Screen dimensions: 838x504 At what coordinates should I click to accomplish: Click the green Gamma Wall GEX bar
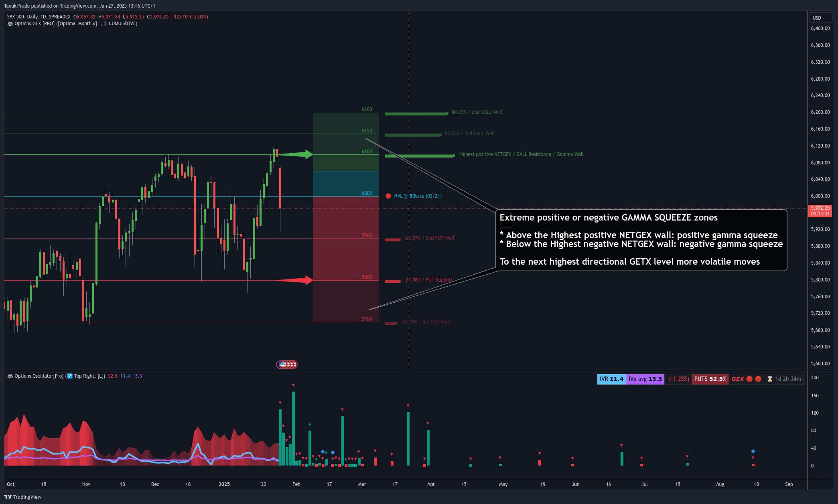(x=420, y=156)
